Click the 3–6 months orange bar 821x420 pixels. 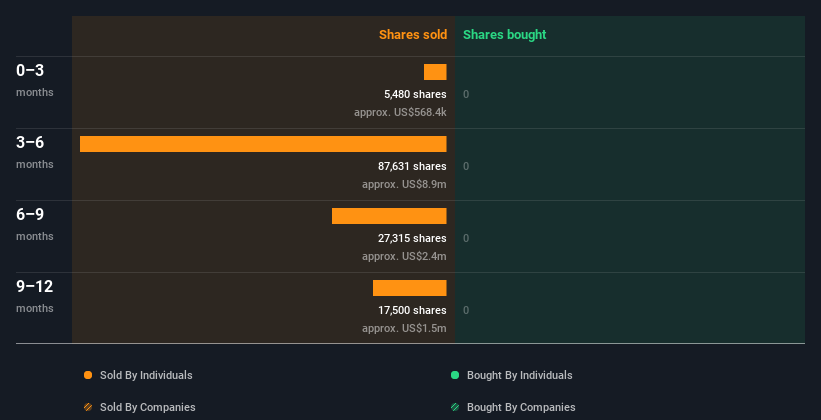click(x=263, y=144)
